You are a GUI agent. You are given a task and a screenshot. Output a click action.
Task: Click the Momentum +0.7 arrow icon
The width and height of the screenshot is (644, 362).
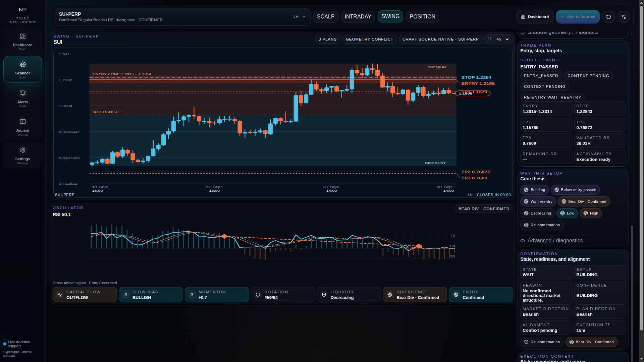192,295
